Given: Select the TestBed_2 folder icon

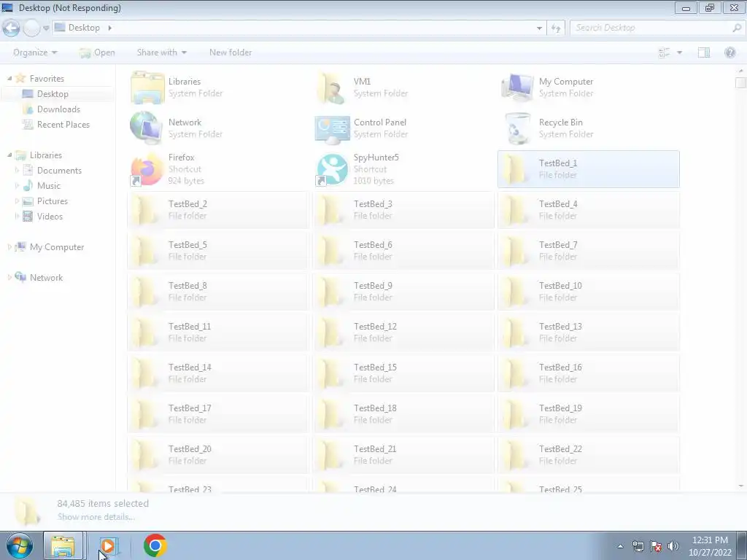Looking at the screenshot, I should coord(145,210).
